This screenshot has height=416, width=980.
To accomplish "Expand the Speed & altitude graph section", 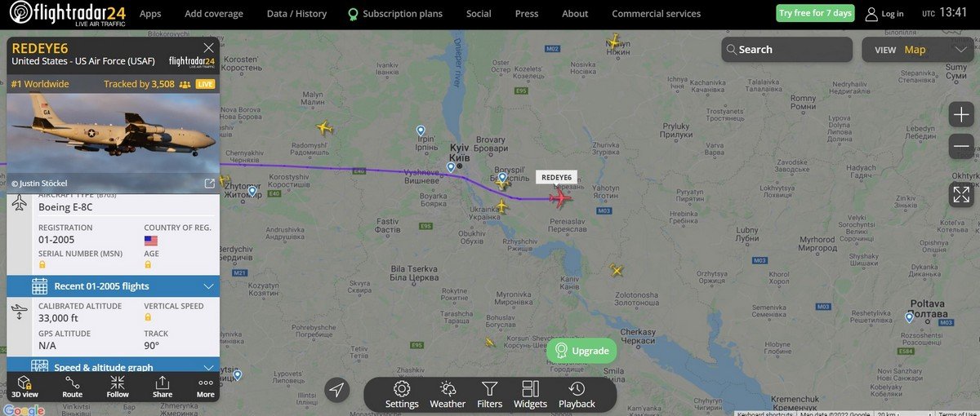I will (114, 367).
